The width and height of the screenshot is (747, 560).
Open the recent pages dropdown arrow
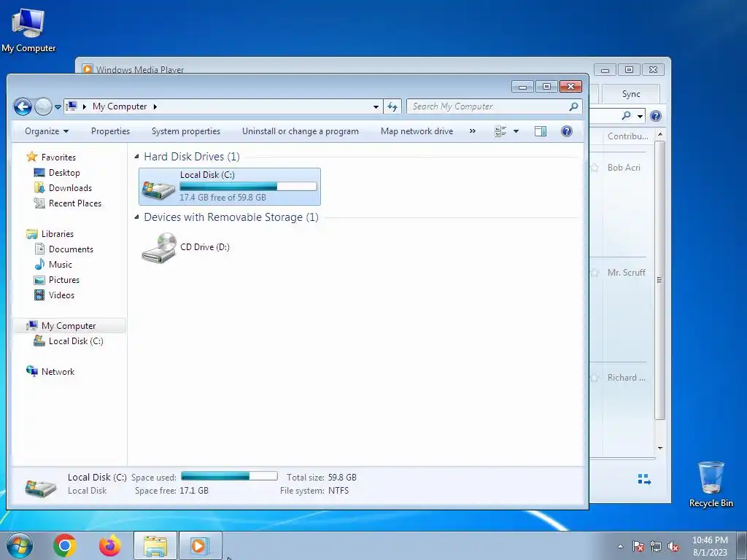pos(58,107)
